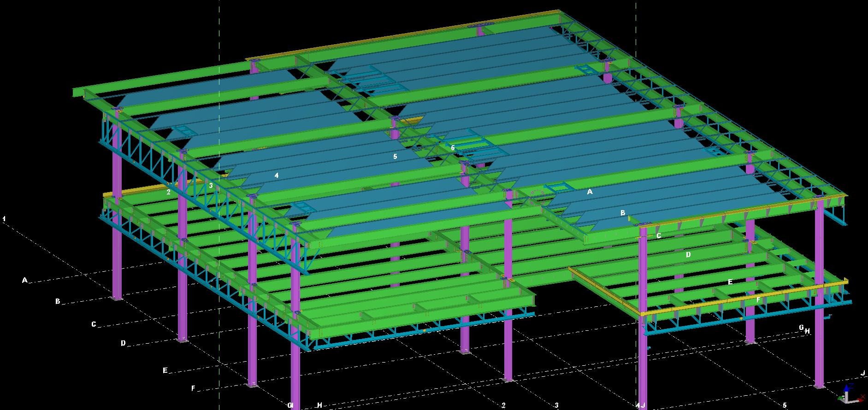
Task: Click the "B" label on blue roof deck
Action: pos(623,213)
